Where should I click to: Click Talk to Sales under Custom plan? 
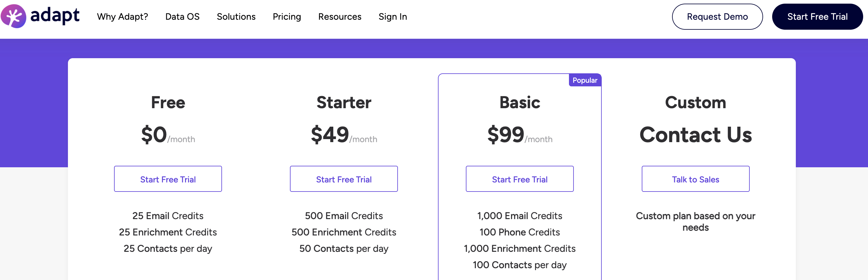(x=695, y=179)
